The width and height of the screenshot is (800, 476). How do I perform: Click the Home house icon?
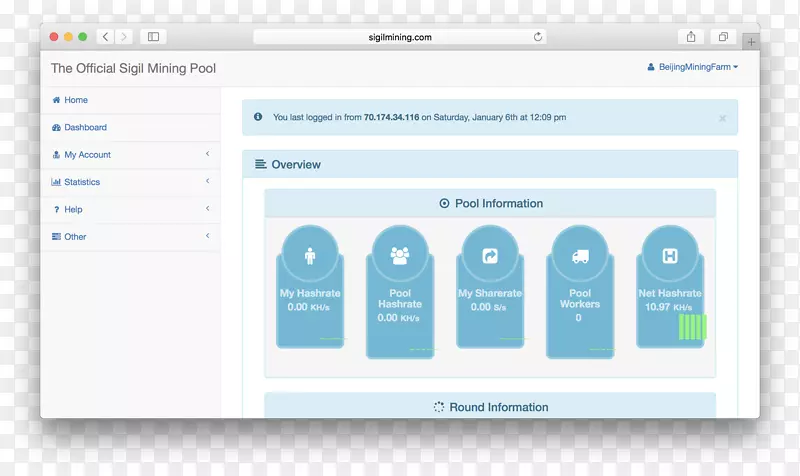[x=56, y=100]
